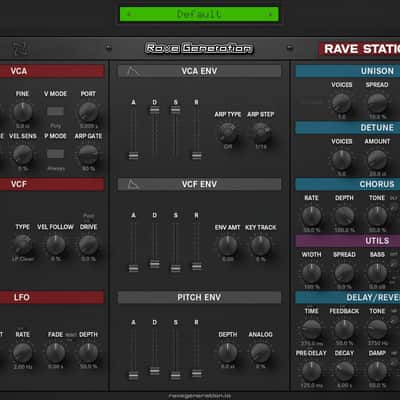
Task: Click the envelope shape icon in VCF ENV header
Action: point(133,184)
